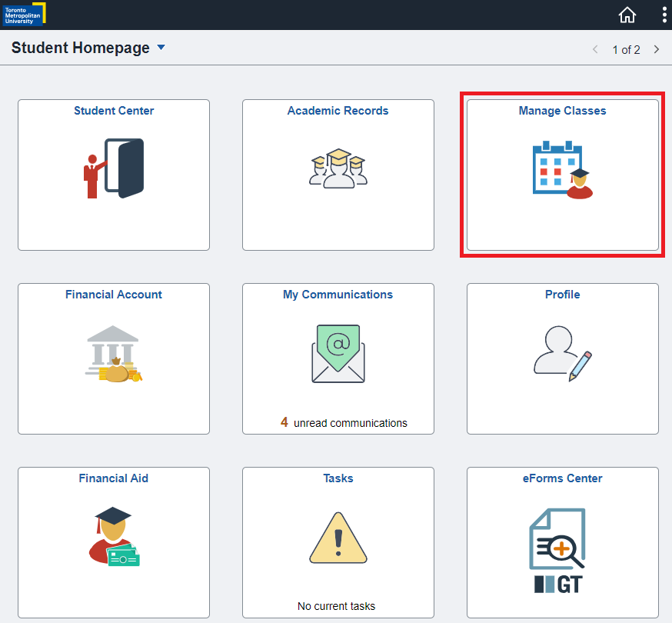Open the Academic Records graduates icon
The image size is (672, 623).
tap(338, 168)
